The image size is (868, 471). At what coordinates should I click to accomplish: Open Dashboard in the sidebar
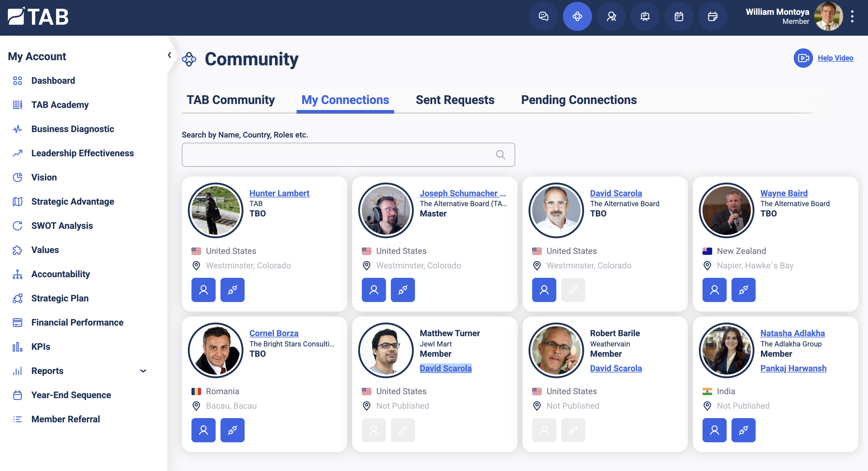53,81
